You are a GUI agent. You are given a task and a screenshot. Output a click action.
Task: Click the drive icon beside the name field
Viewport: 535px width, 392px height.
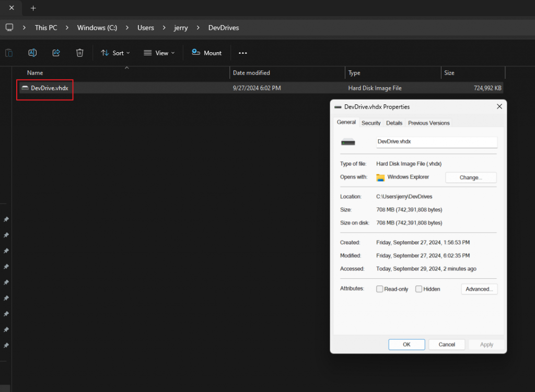(x=348, y=142)
